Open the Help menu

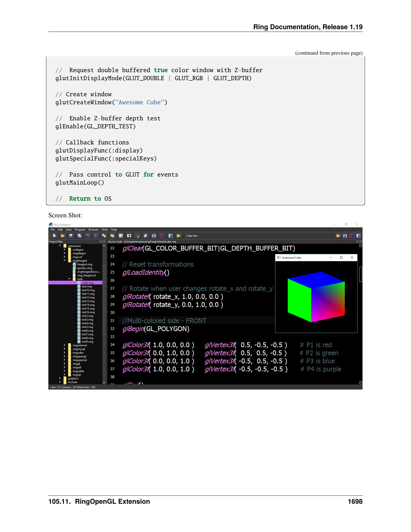(114, 230)
